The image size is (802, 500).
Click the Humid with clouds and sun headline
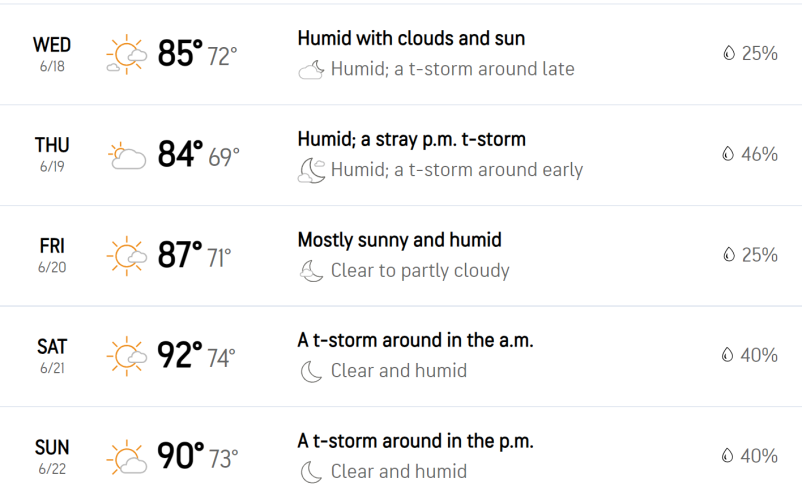click(411, 38)
